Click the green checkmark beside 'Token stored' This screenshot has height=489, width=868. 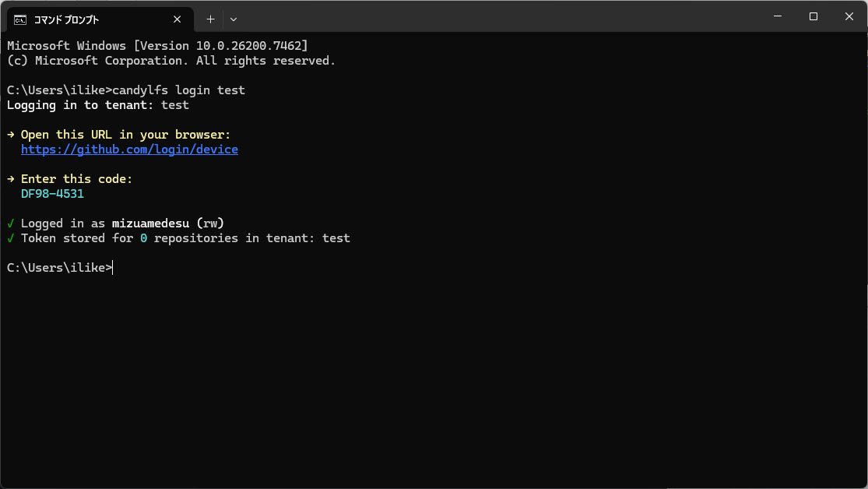click(11, 238)
